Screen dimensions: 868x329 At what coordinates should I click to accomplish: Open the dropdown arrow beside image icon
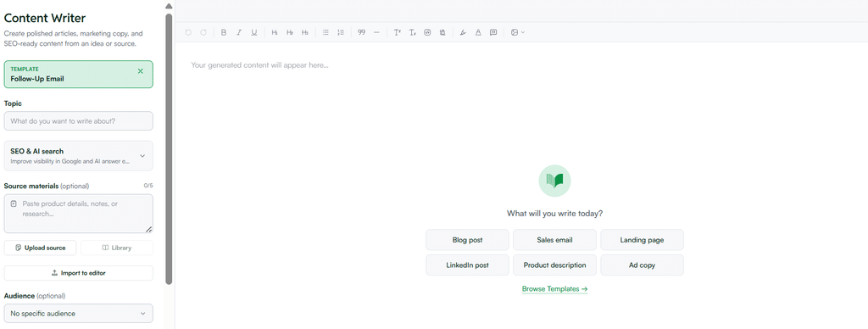522,33
